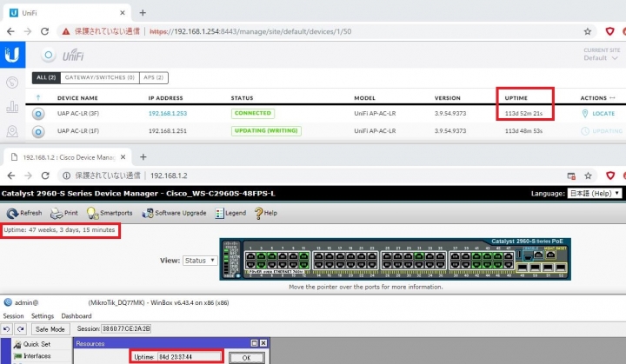Open Legend in Cisco toolbar
This screenshot has width=626, height=364.
(230, 213)
